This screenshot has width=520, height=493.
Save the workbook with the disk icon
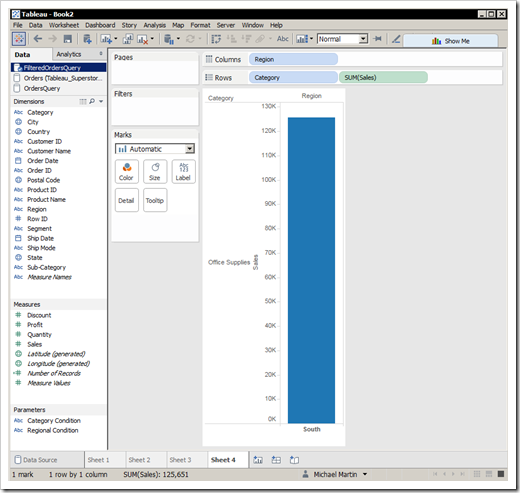pos(68,39)
